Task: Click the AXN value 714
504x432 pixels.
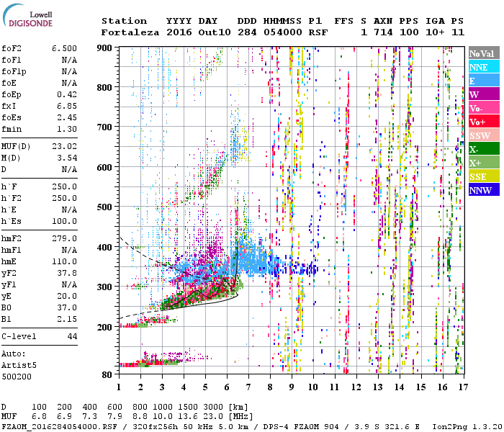Action: click(383, 32)
